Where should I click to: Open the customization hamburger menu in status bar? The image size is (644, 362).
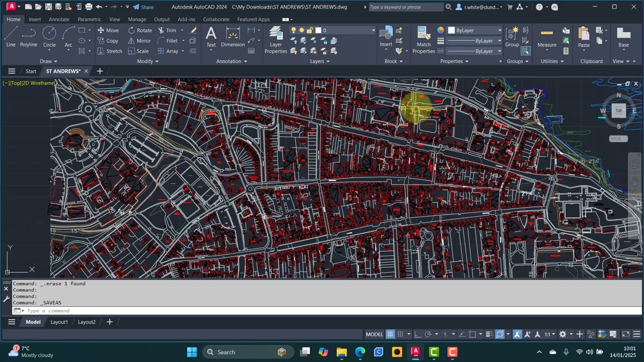tap(636, 334)
